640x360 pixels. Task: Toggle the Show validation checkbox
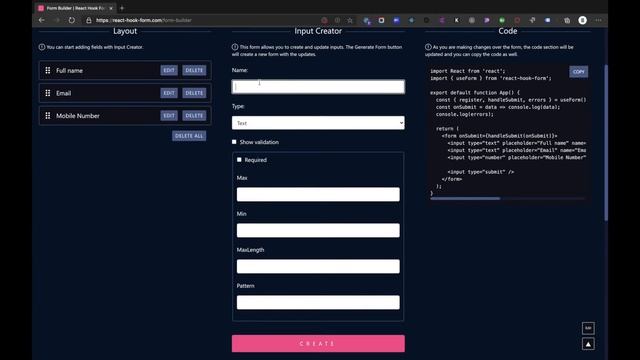coord(234,142)
